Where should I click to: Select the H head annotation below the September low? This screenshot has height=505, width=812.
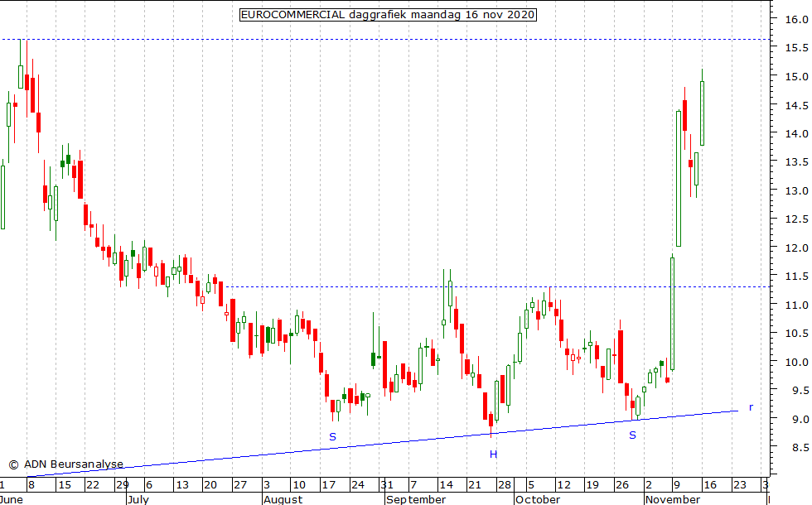click(x=493, y=454)
